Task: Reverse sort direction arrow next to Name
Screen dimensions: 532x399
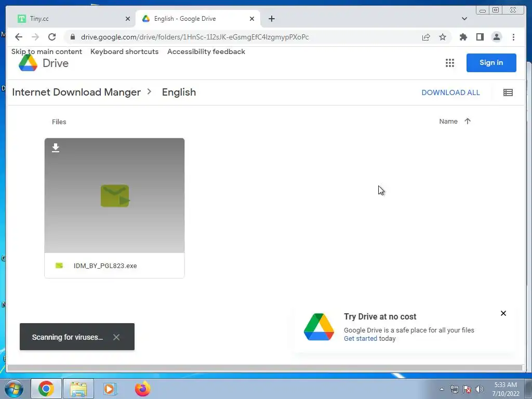Action: (468, 121)
